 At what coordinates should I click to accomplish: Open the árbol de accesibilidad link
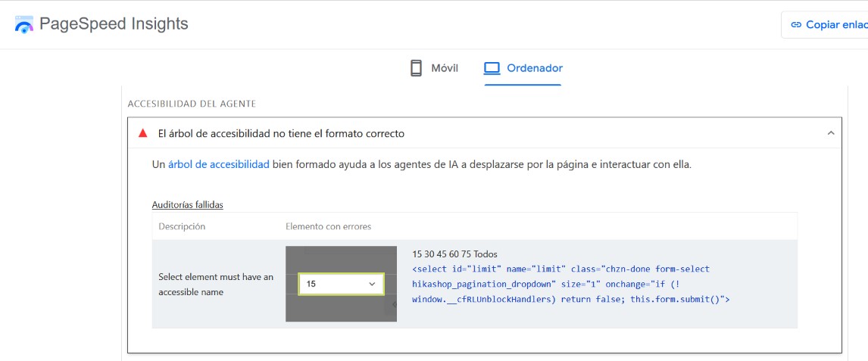tap(219, 165)
